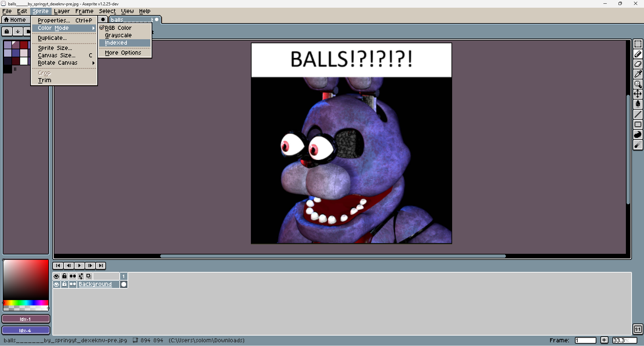Screen dimensions: 644x346
Task: Toggle continuous cels on Background layer
Action: 73,284
